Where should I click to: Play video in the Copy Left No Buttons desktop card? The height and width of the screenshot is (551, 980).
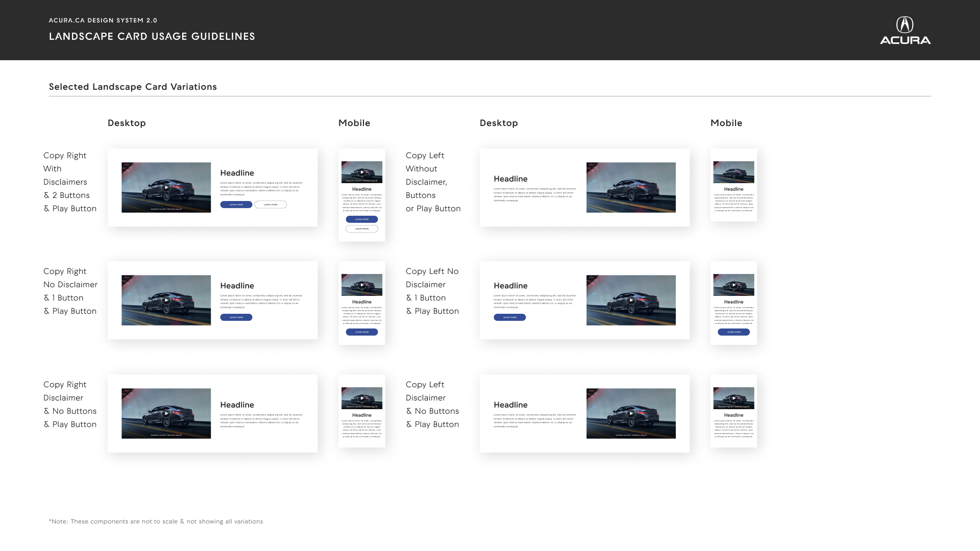click(631, 413)
